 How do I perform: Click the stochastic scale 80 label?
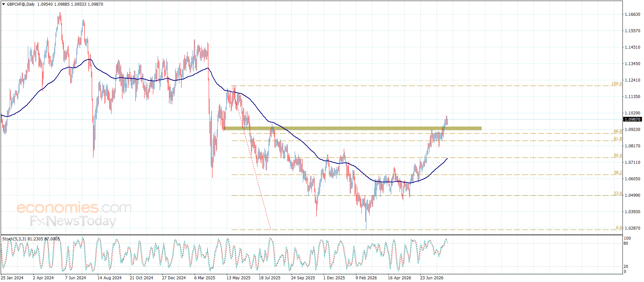pyautogui.click(x=626, y=243)
